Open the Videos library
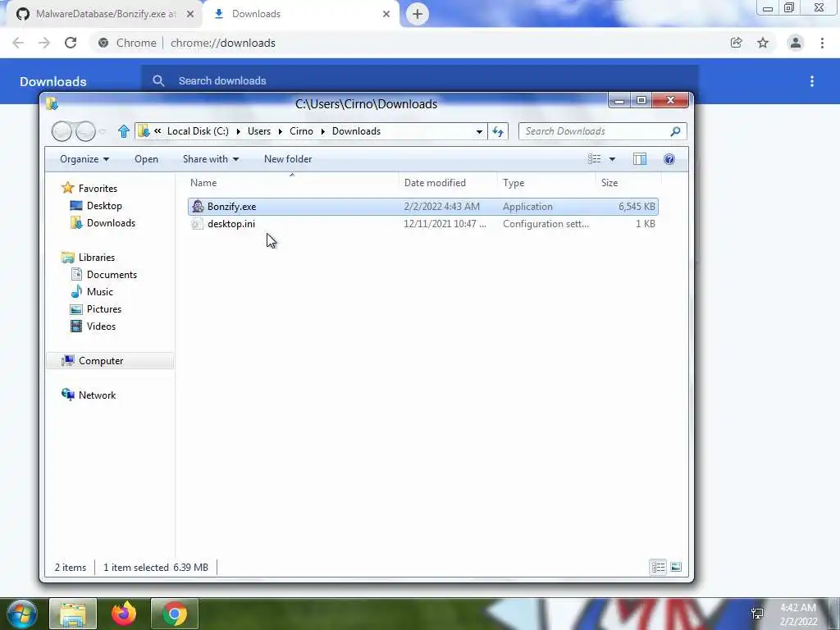The width and height of the screenshot is (840, 630). [x=101, y=326]
